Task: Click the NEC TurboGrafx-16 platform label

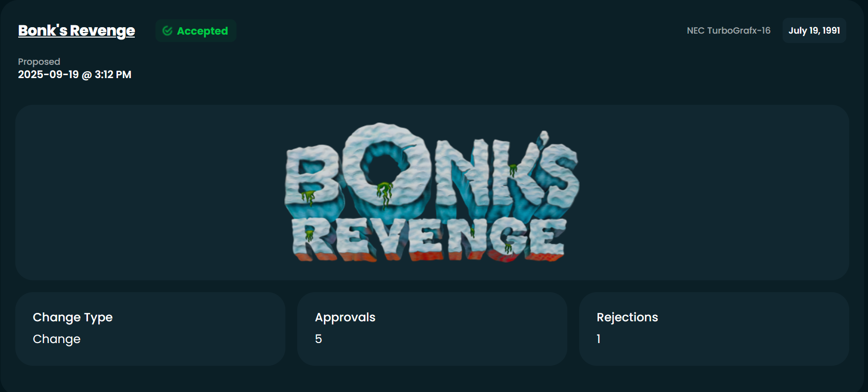Action: coord(728,31)
